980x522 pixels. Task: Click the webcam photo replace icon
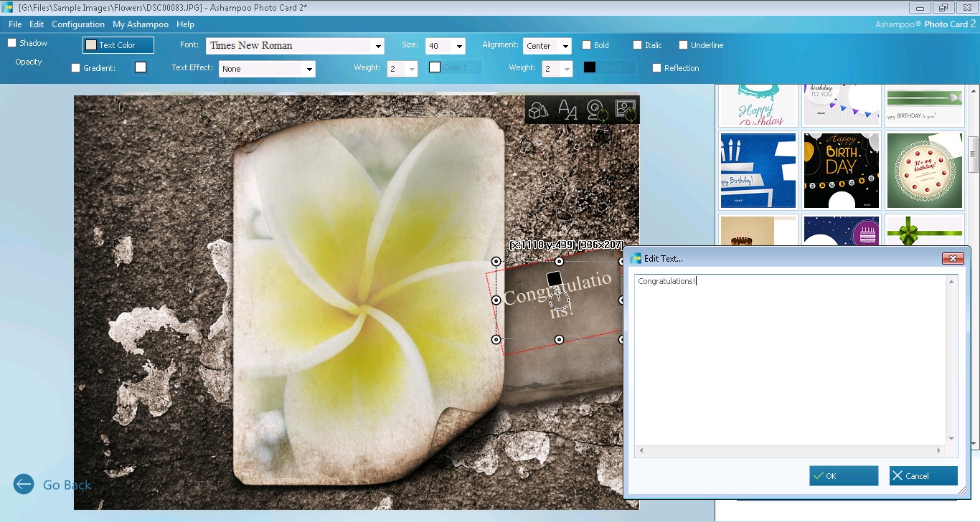596,110
